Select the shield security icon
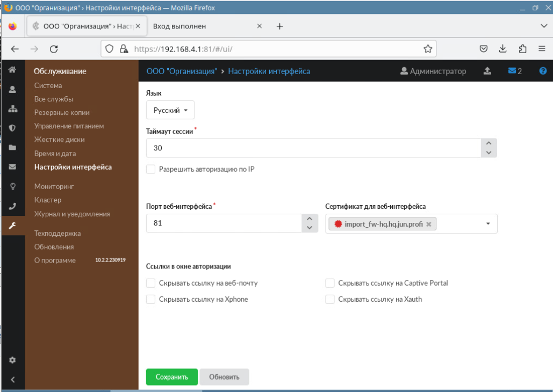Viewport: 553px width, 392px height. 12,128
